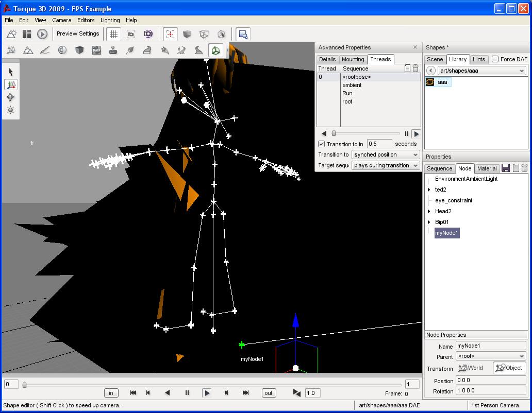
Task: Toggle the red crosshair show-nodes icon
Action: coord(170,34)
